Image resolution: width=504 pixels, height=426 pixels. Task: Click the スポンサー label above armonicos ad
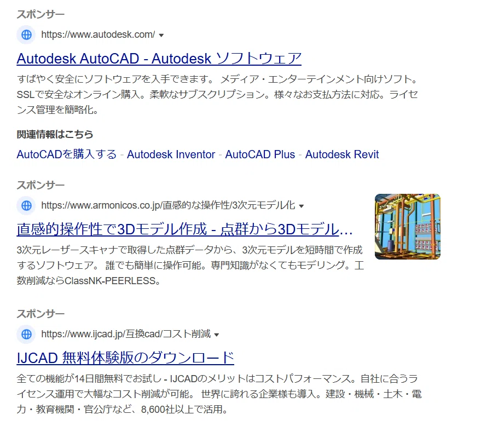coord(40,185)
